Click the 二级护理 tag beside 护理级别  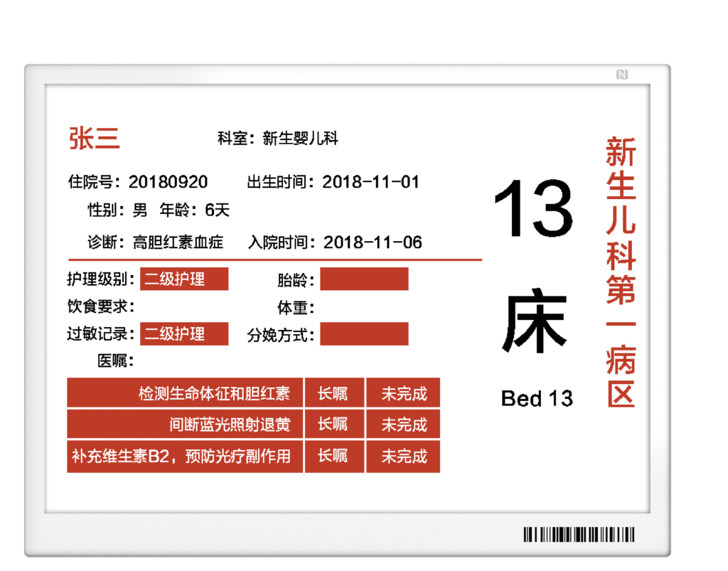(184, 279)
